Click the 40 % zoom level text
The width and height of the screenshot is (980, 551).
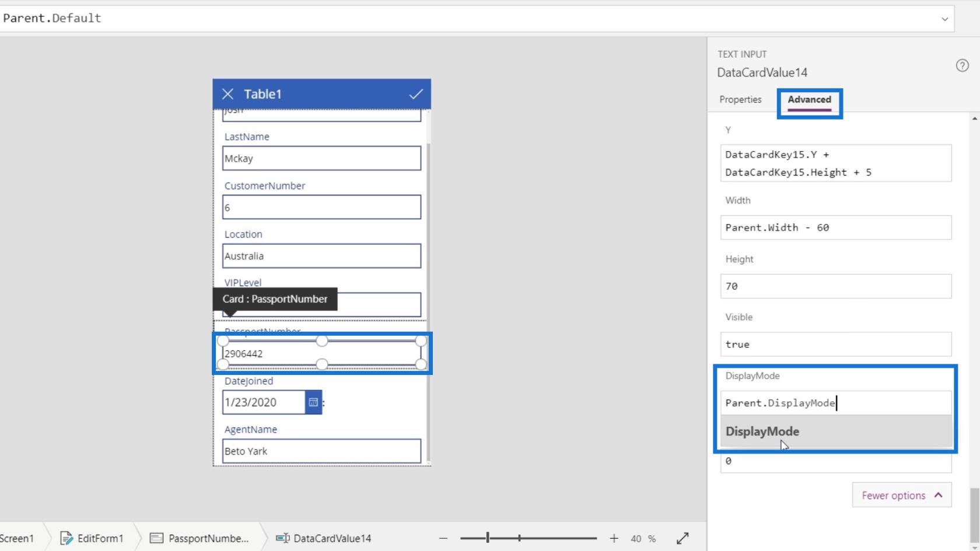pos(643,538)
